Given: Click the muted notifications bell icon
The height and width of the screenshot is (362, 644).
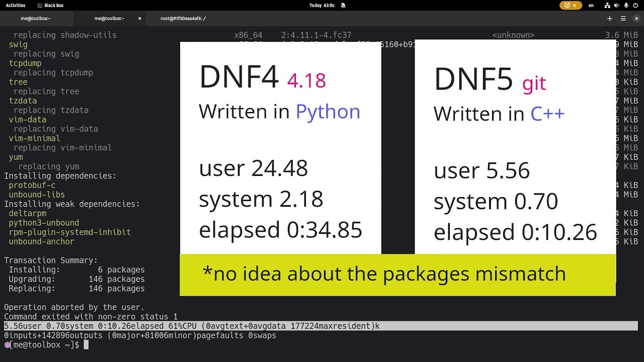Looking at the screenshot, I should (343, 6).
